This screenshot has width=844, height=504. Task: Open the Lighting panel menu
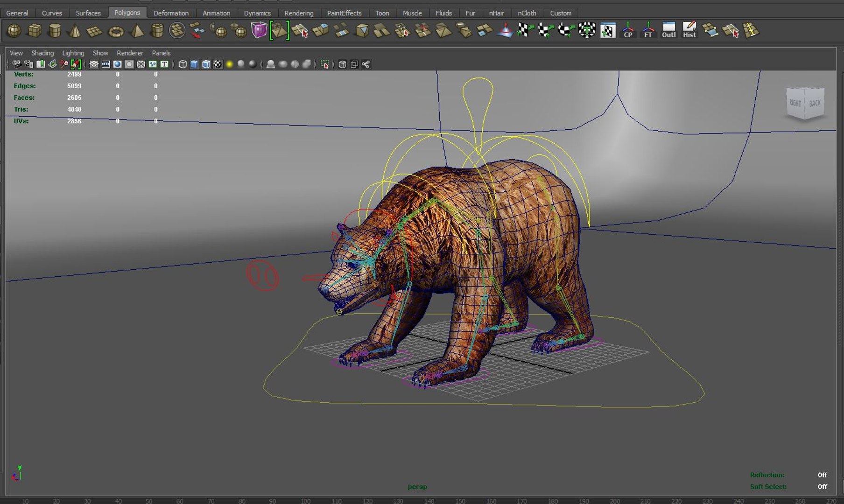click(x=73, y=53)
